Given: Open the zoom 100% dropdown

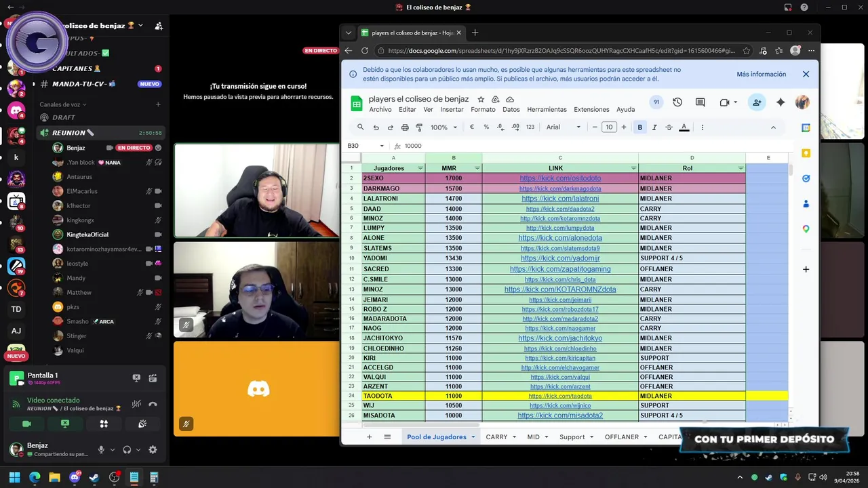Looking at the screenshot, I should (x=443, y=127).
